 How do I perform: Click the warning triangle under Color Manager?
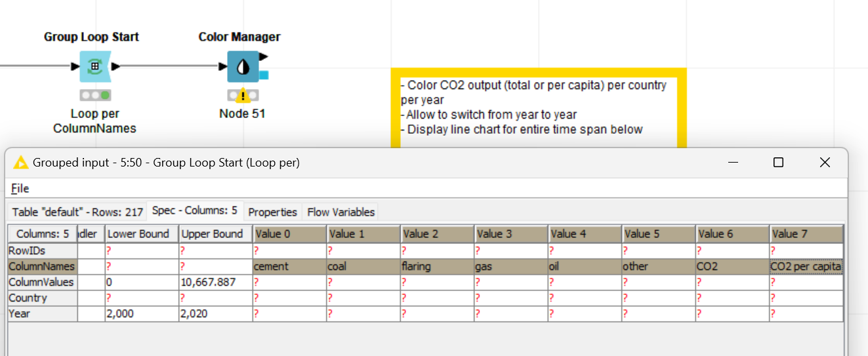point(243,96)
